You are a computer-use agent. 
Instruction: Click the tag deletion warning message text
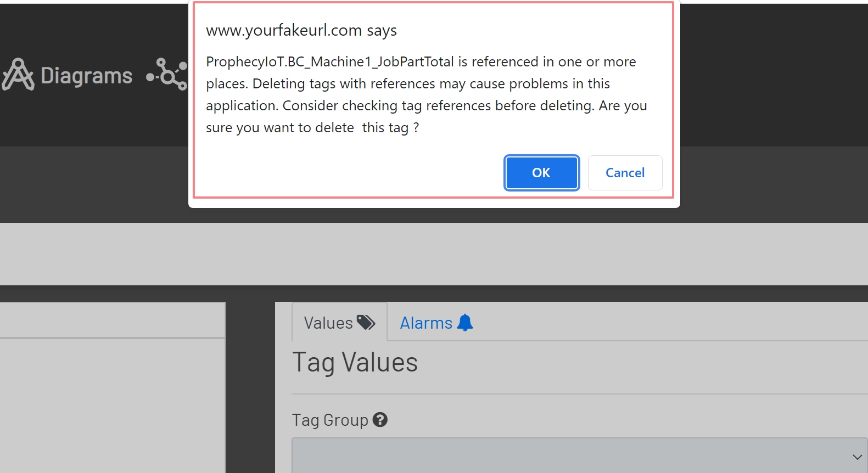click(x=426, y=94)
